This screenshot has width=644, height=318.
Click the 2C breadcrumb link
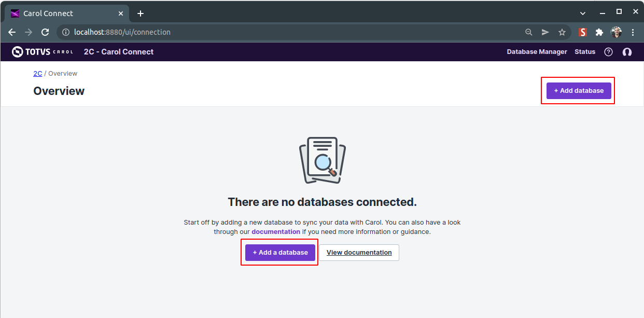tap(38, 74)
